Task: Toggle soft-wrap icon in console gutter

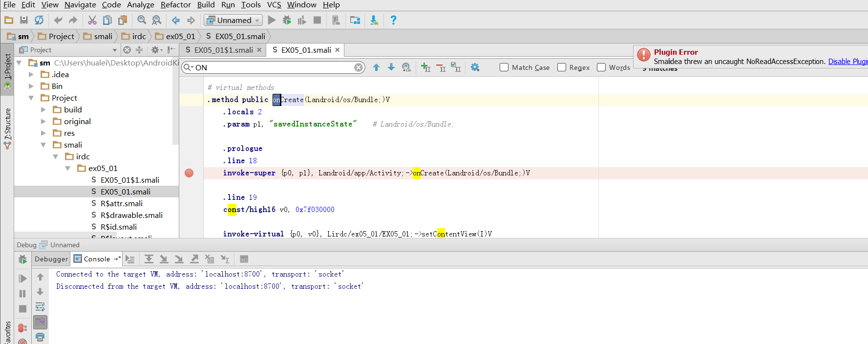Action: tap(40, 307)
